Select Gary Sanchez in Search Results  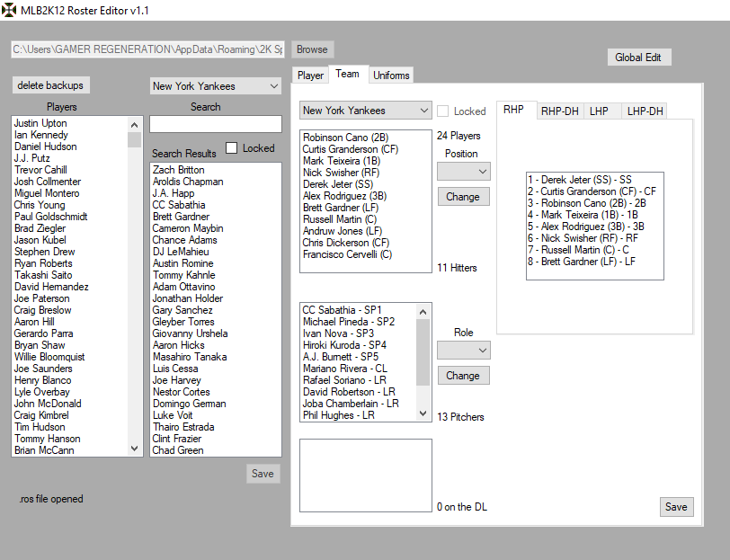[x=182, y=310]
